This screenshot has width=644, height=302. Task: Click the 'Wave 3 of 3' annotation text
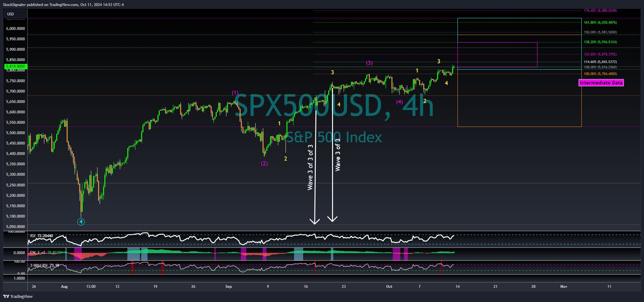(x=338, y=155)
